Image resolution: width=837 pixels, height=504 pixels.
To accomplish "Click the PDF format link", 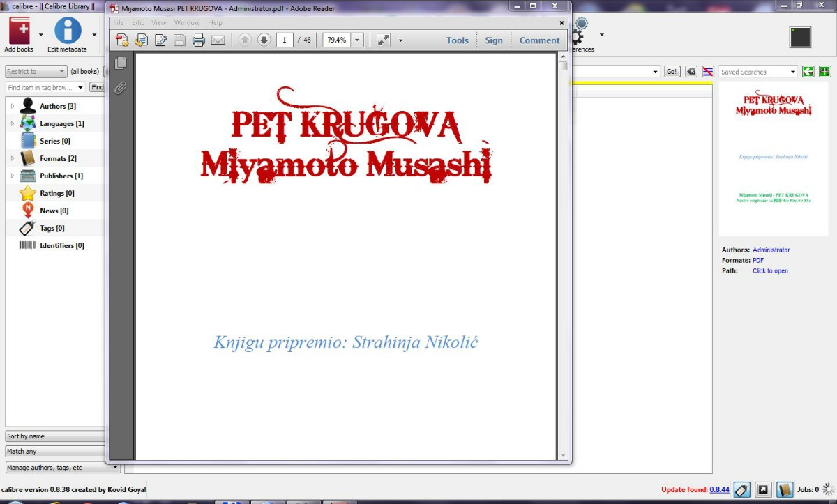I will point(758,260).
